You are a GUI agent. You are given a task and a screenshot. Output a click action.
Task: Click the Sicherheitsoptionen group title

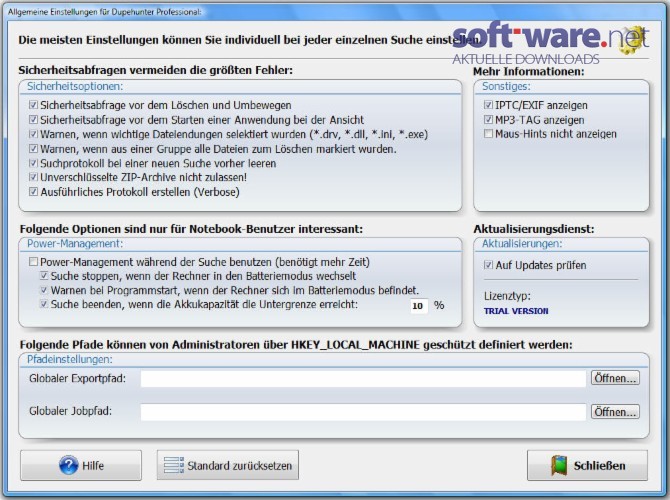click(75, 86)
